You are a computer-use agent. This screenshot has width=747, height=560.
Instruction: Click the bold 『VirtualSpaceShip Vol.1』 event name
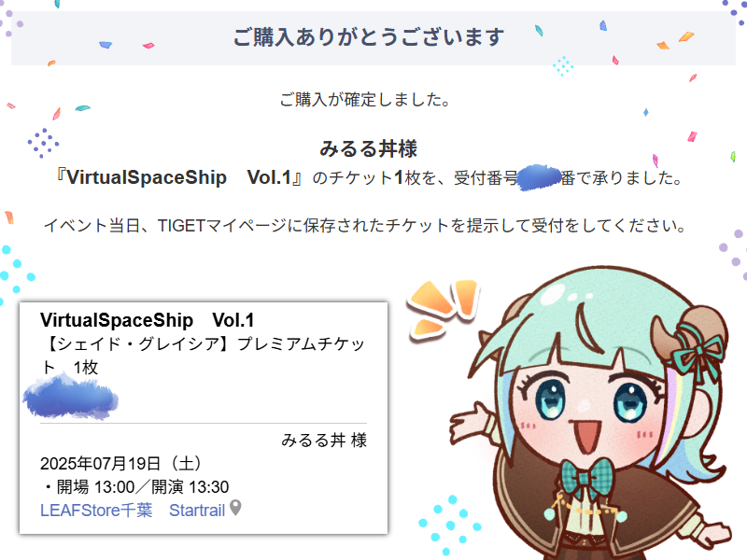[179, 177]
